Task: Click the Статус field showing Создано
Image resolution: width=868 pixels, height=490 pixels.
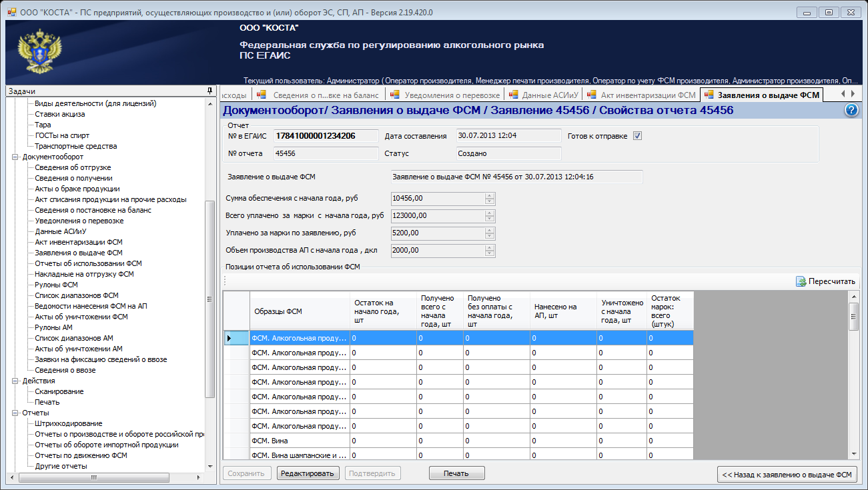Action: [x=508, y=153]
